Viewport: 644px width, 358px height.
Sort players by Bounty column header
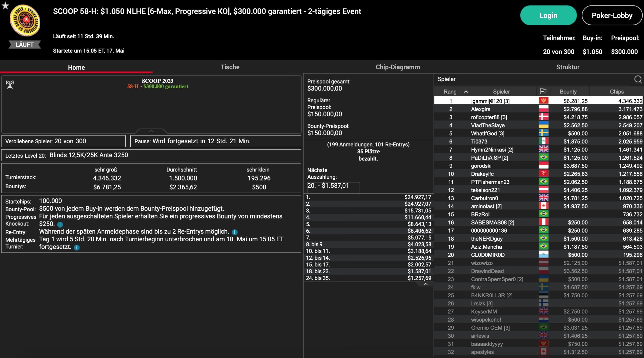[568, 92]
